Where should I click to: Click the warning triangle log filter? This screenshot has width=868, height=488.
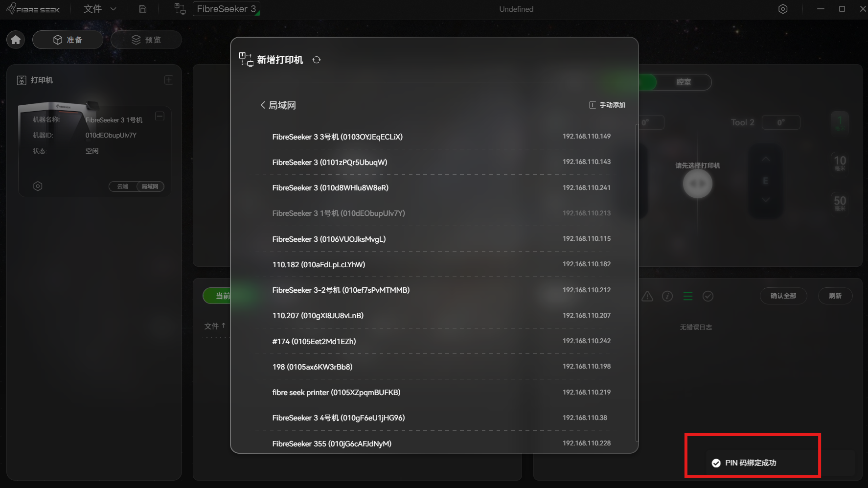tap(647, 296)
